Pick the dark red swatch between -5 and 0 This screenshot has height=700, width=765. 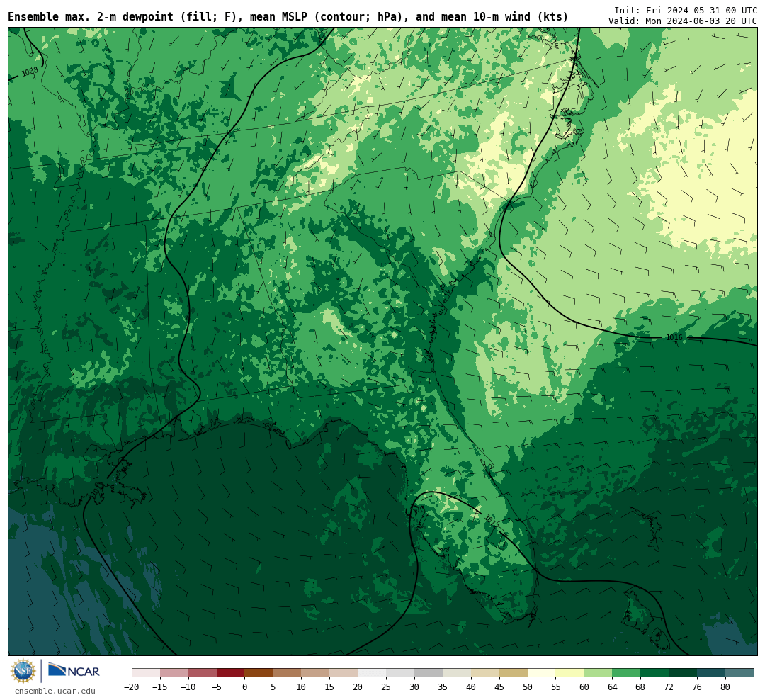(231, 673)
